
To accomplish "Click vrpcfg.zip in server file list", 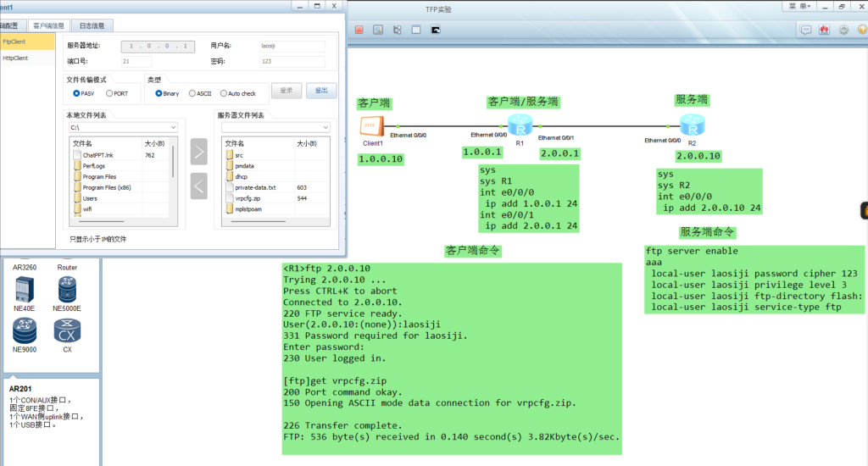I will point(250,197).
